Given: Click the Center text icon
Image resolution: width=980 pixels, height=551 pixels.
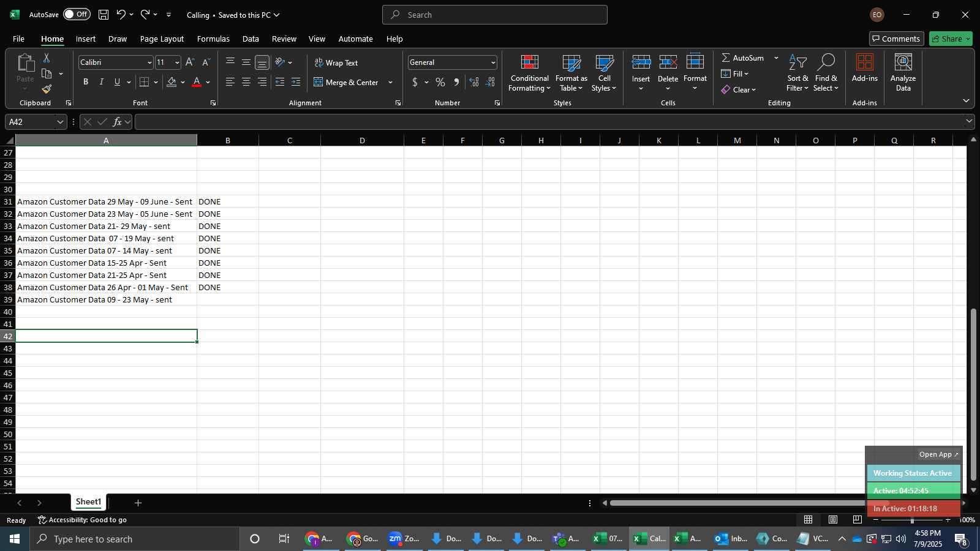Looking at the screenshot, I should point(246,82).
